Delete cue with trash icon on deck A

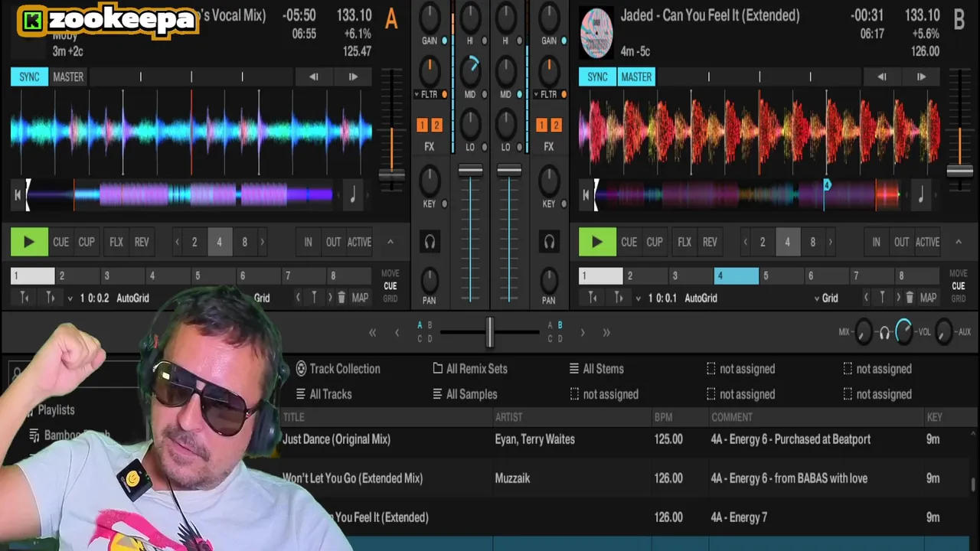341,298
